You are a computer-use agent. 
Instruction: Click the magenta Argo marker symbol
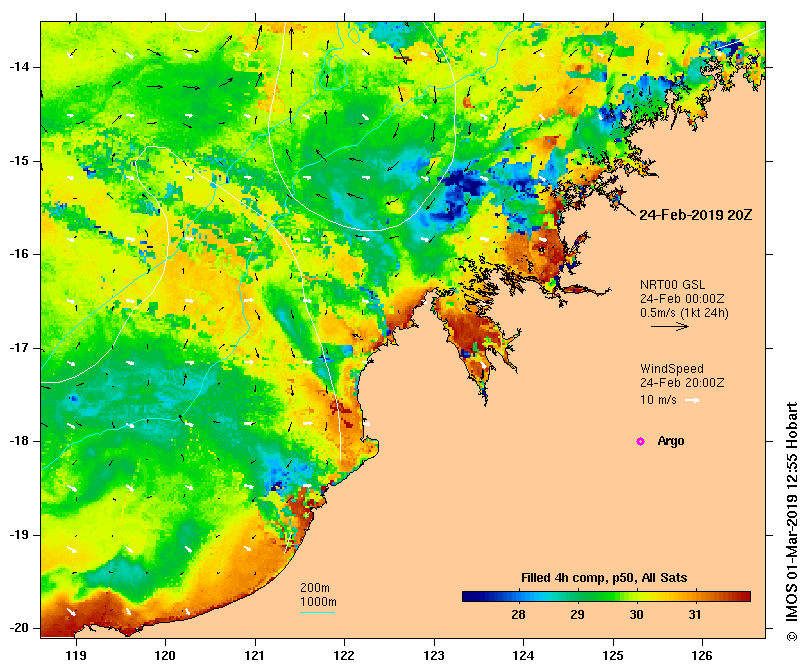click(640, 441)
